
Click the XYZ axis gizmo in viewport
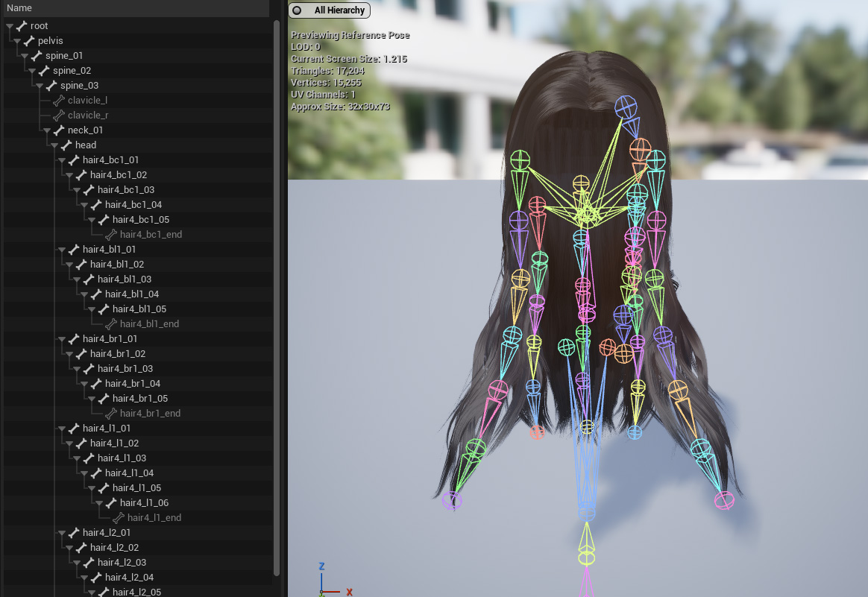pyautogui.click(x=335, y=581)
